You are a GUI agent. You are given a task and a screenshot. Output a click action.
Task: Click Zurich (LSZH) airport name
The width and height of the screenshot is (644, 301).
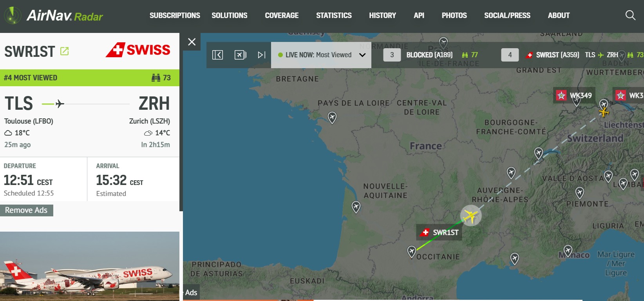point(150,121)
